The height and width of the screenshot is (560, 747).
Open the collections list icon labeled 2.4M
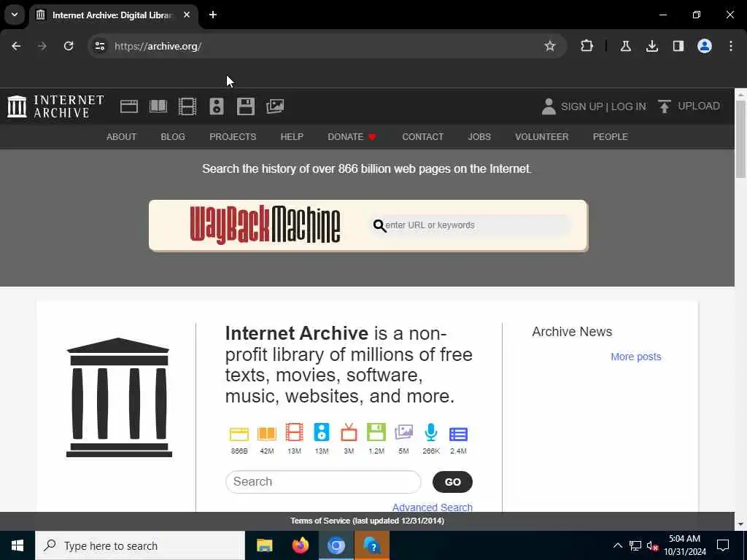click(458, 434)
